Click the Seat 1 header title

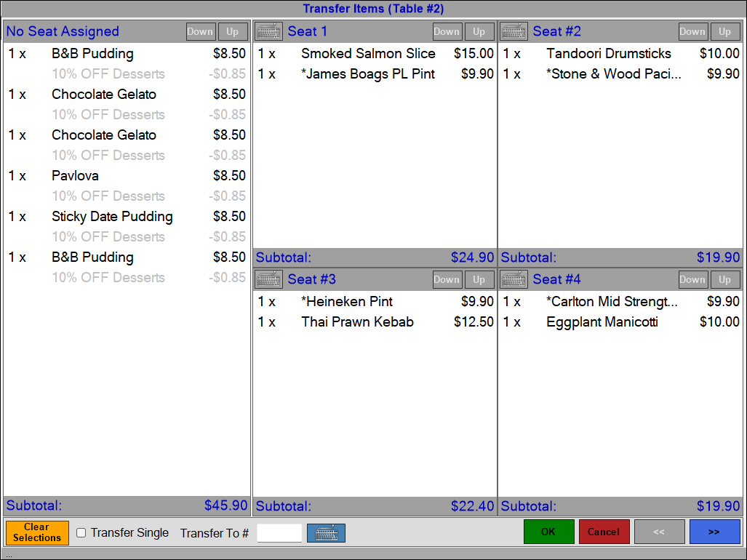pyautogui.click(x=307, y=31)
